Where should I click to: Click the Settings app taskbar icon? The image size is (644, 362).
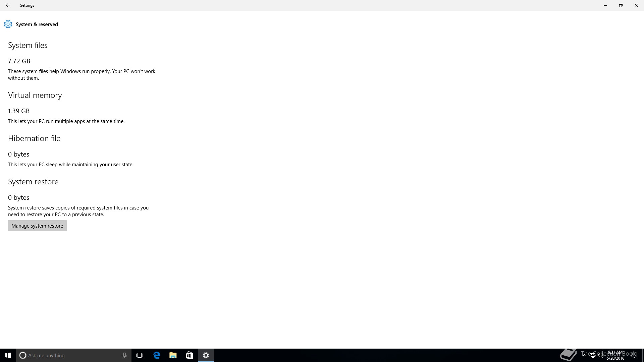click(206, 355)
